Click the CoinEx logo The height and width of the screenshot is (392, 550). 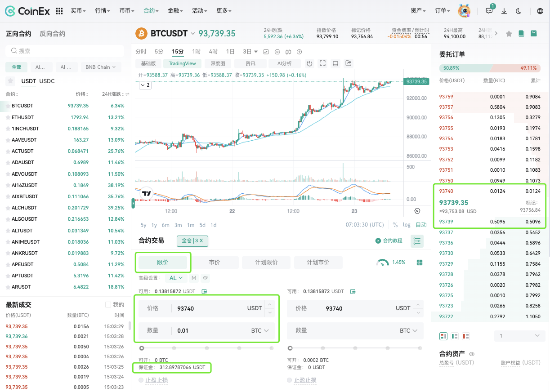(27, 11)
